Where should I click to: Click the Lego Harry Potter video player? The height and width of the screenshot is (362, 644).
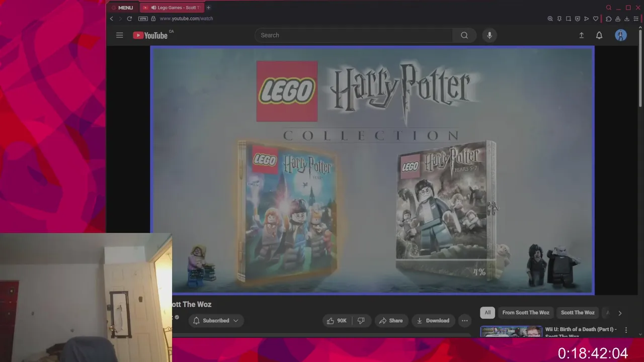372,170
